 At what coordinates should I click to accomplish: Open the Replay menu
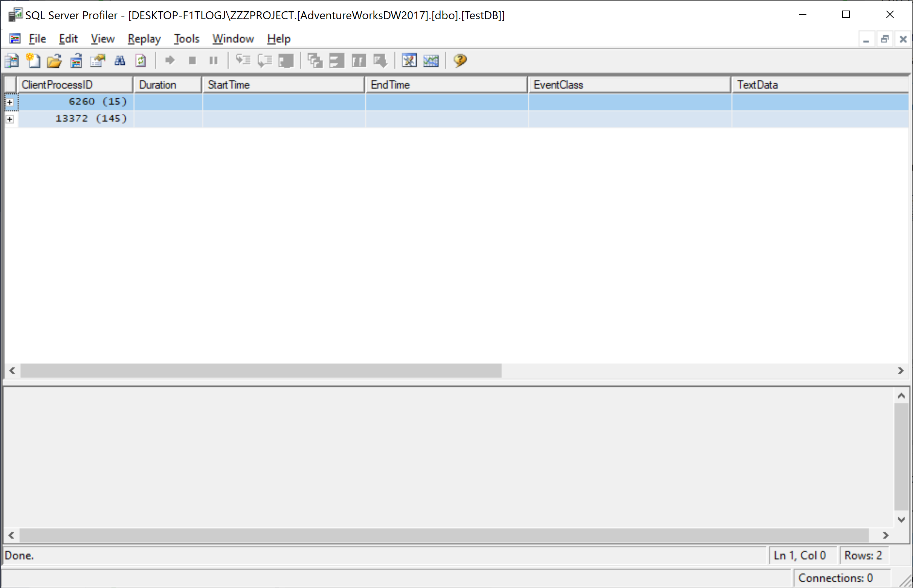pos(144,39)
